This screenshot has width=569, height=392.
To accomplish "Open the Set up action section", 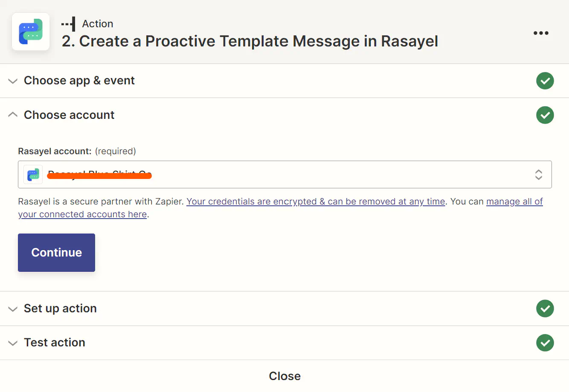I will [284, 308].
